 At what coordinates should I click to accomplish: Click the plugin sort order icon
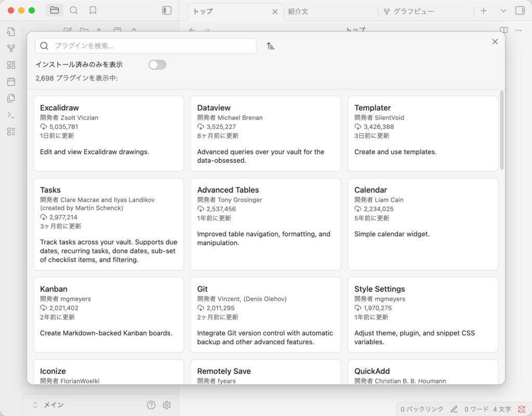(270, 46)
